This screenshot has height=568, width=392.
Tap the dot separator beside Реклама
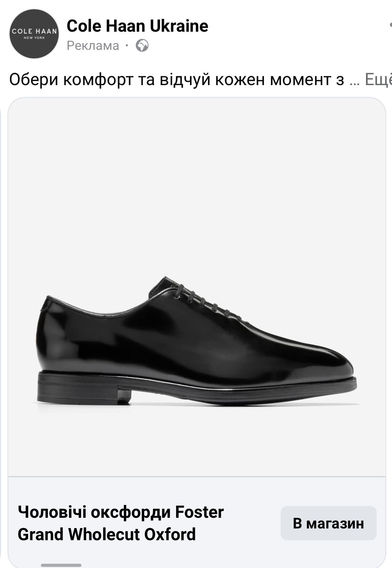pos(127,46)
